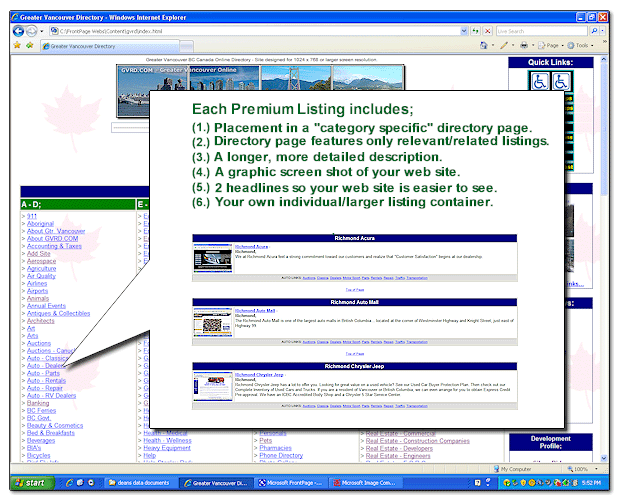Image resolution: width=622 pixels, height=502 pixels.
Task: Select the Greater Vancouver Directory tab
Action: coord(85,46)
